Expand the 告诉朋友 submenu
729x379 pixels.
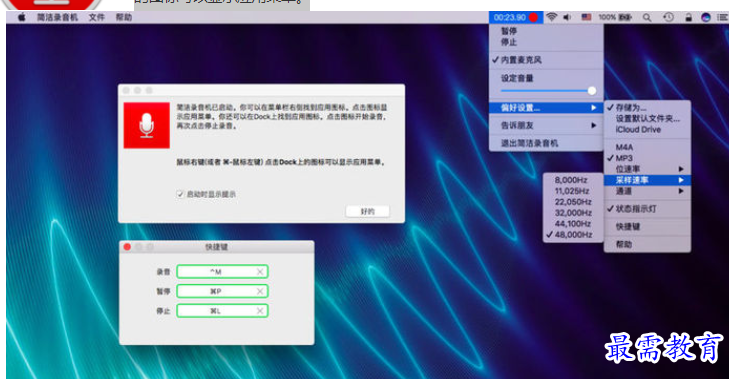[546, 126]
